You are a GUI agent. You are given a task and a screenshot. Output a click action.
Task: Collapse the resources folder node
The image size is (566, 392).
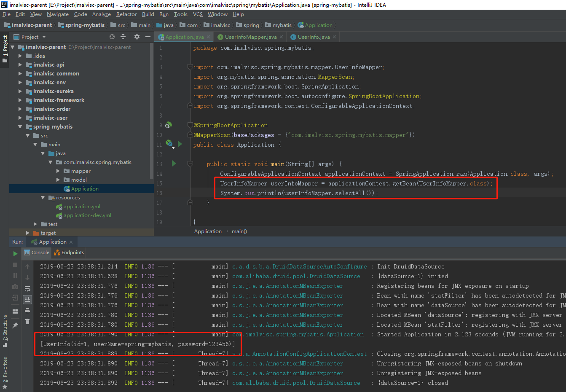click(x=43, y=198)
